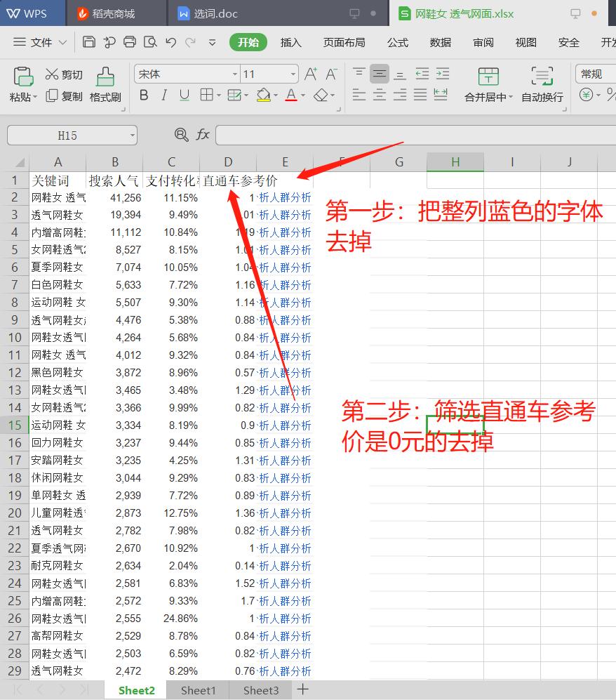Open the Name Box dropdown H15

(x=133, y=136)
